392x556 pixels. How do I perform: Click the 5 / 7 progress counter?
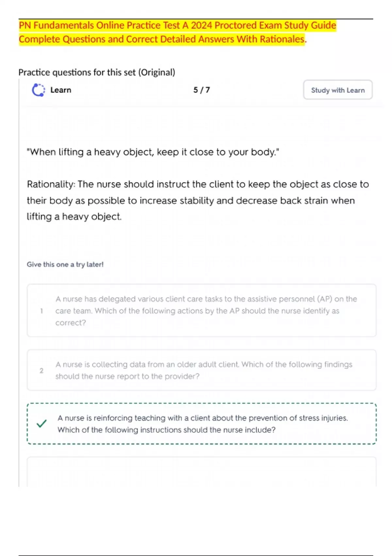pyautogui.click(x=202, y=90)
